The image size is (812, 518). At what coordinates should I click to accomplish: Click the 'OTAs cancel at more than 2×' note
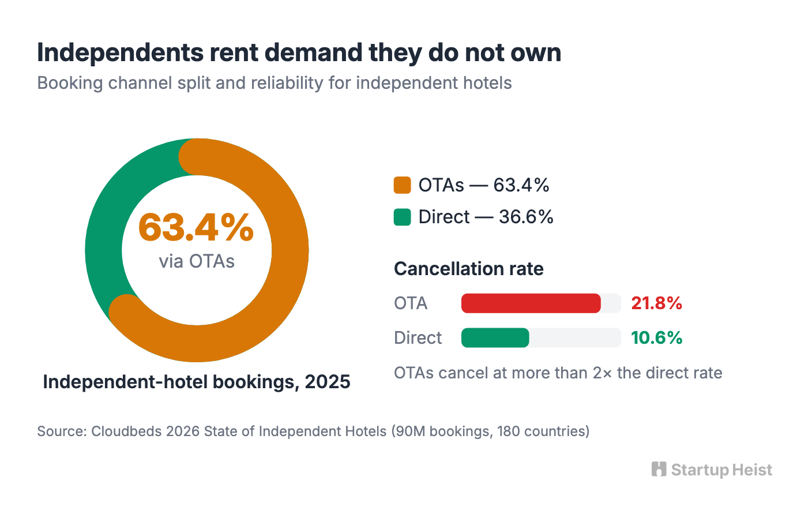click(558, 373)
